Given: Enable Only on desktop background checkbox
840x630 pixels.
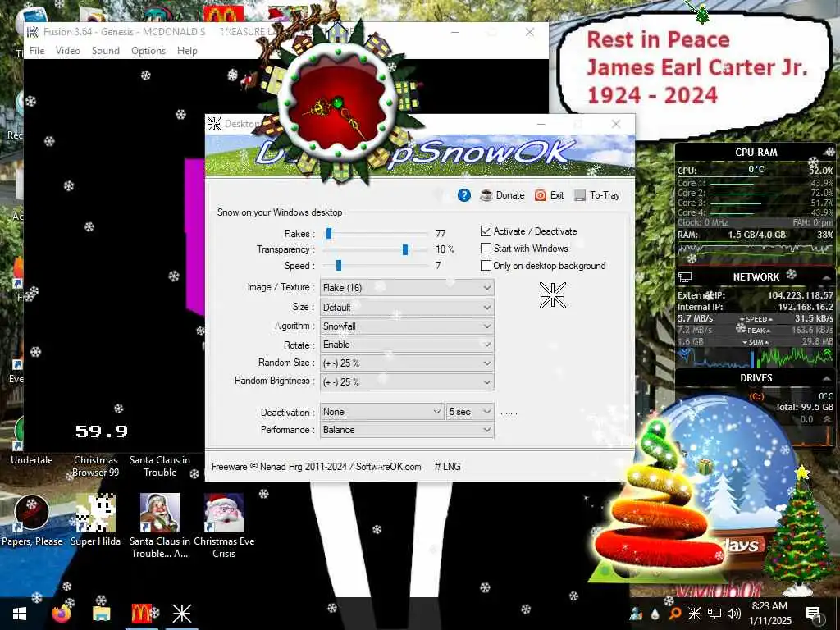Looking at the screenshot, I should tap(486, 265).
